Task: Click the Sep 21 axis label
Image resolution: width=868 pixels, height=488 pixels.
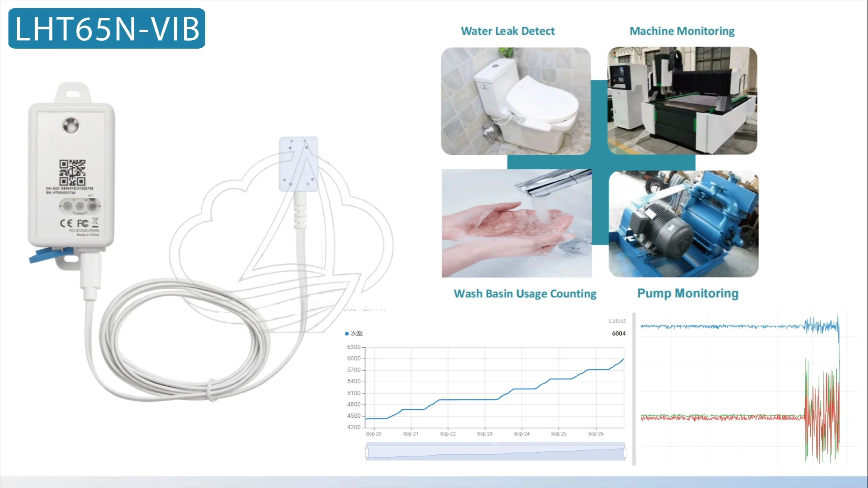Action: [411, 434]
